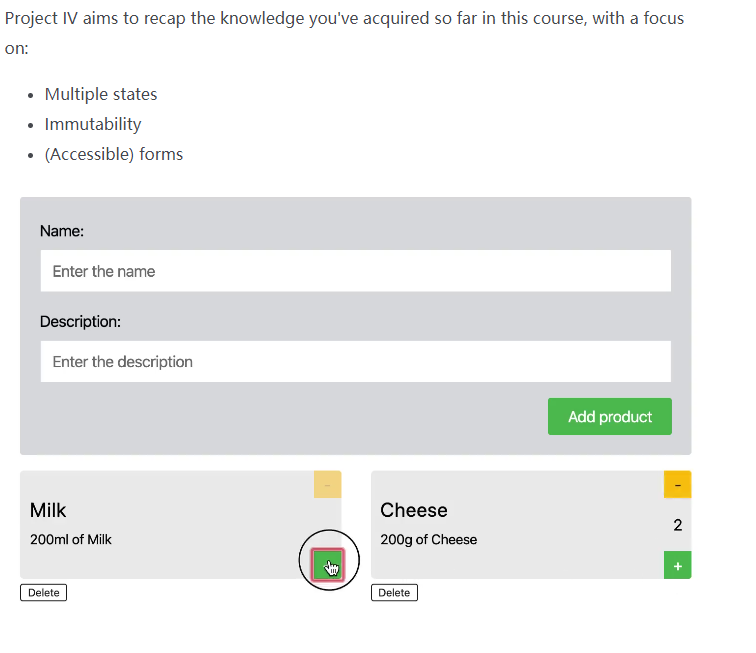Select the Milk product title
Image resolution: width=756 pixels, height=653 pixels.
click(x=48, y=510)
